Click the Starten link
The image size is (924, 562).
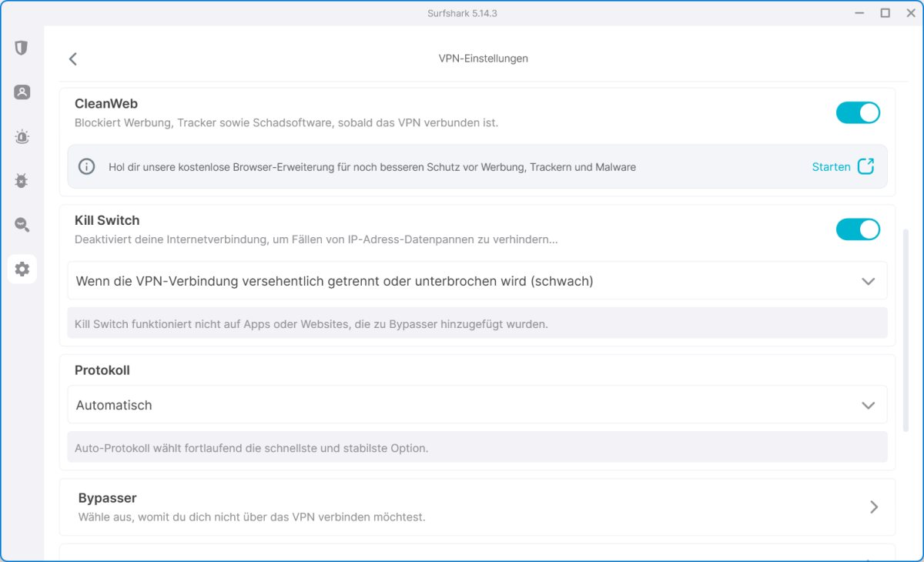pyautogui.click(x=831, y=166)
